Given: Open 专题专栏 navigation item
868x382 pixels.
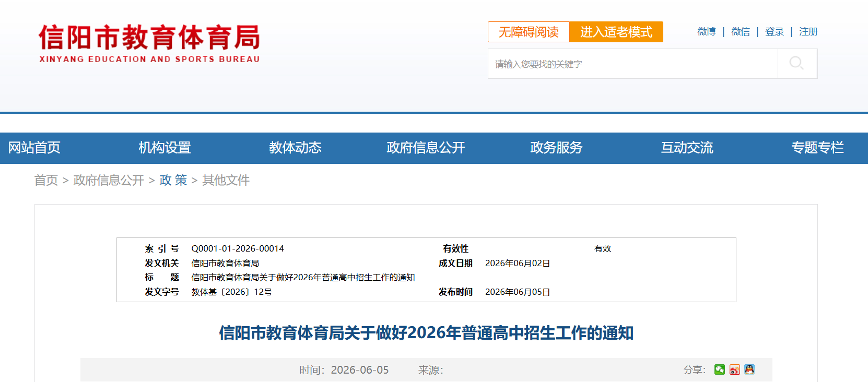Looking at the screenshot, I should click(817, 148).
